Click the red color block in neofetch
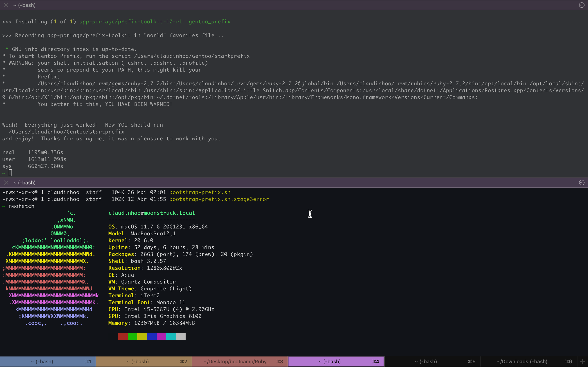 (x=123, y=336)
